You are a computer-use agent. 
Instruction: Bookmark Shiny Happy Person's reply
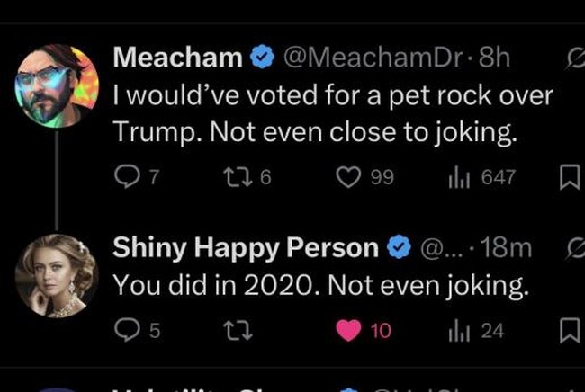coord(570,331)
